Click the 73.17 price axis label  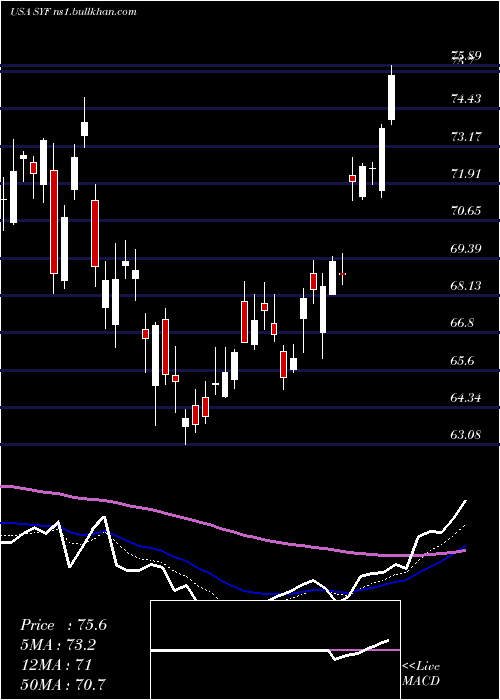point(466,136)
